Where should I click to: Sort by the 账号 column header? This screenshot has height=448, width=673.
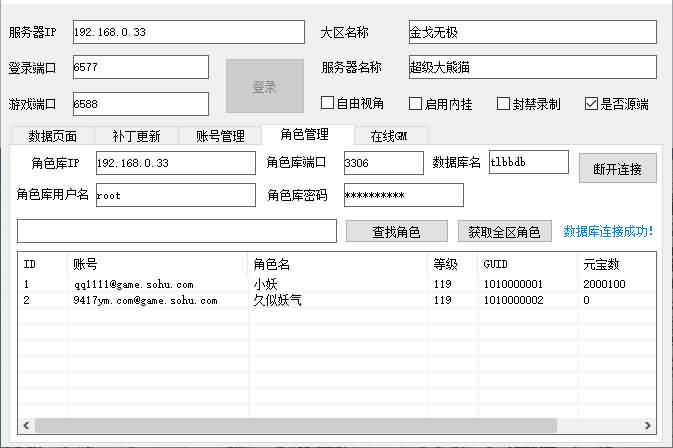point(157,264)
